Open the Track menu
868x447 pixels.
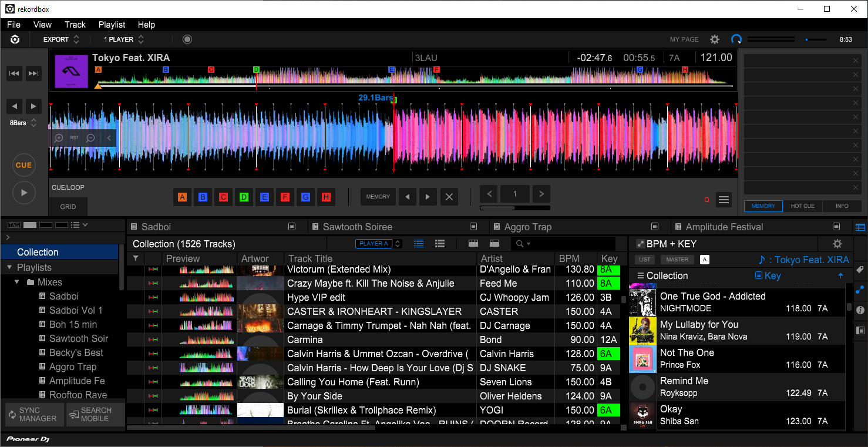pyautogui.click(x=75, y=25)
